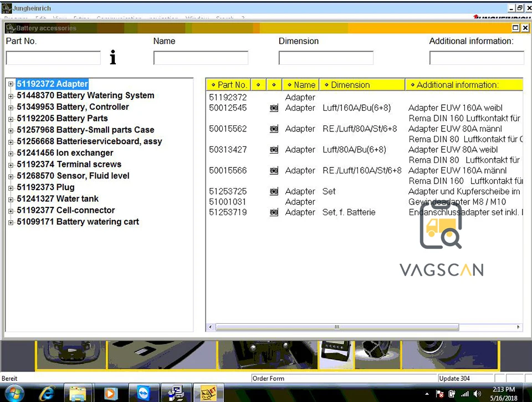The width and height of the screenshot is (532, 402).
Task: Click the scroll left arrow of parts list
Action: pos(211,327)
